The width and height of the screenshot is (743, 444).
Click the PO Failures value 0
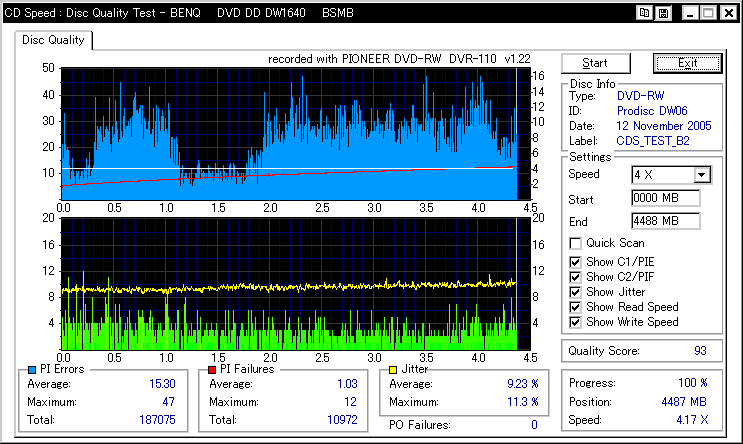click(534, 425)
